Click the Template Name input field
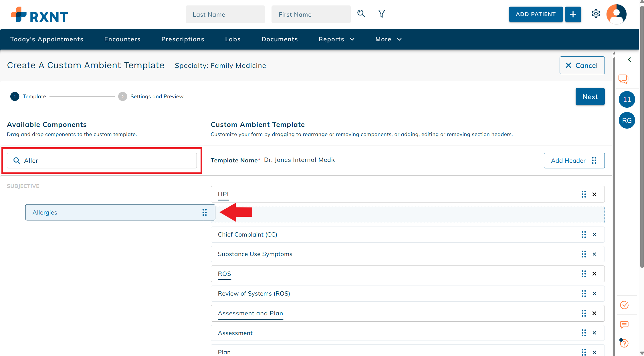Image resolution: width=644 pixels, height=356 pixels. (299, 160)
